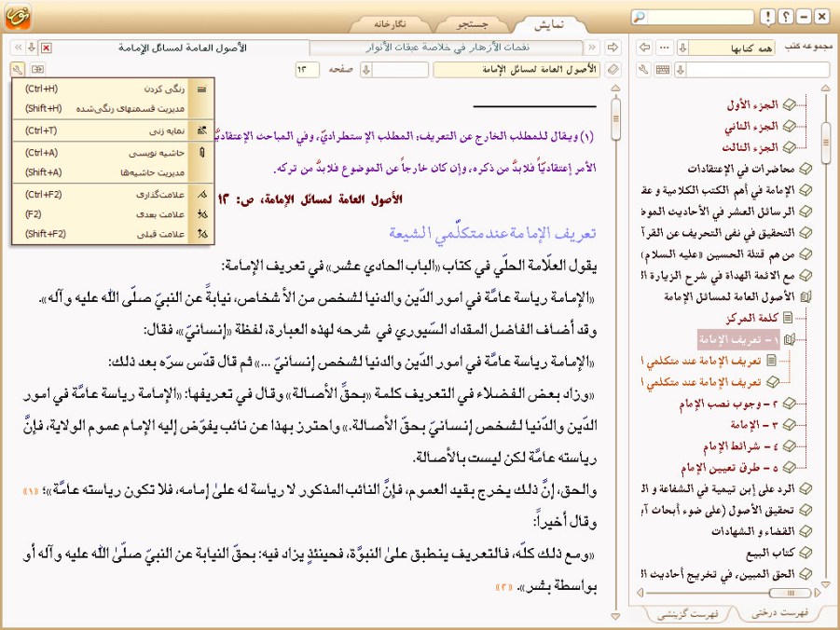
Task: Choose حاشیه نویسی (Ctrl+A) menu item
Action: [113, 153]
